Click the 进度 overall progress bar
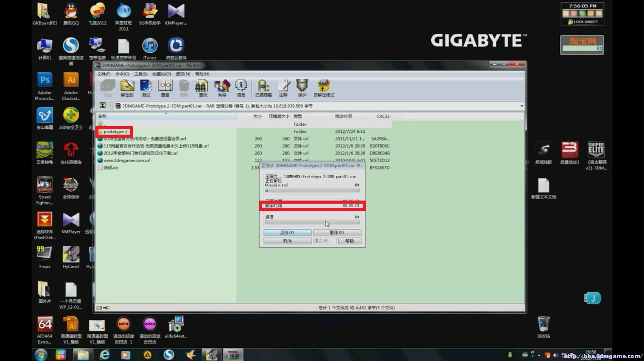Viewport: 644px width, 361px height. [x=312, y=223]
